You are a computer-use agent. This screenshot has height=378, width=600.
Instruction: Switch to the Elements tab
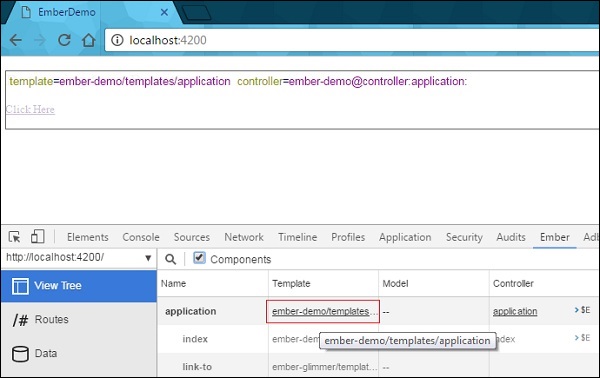click(x=88, y=237)
